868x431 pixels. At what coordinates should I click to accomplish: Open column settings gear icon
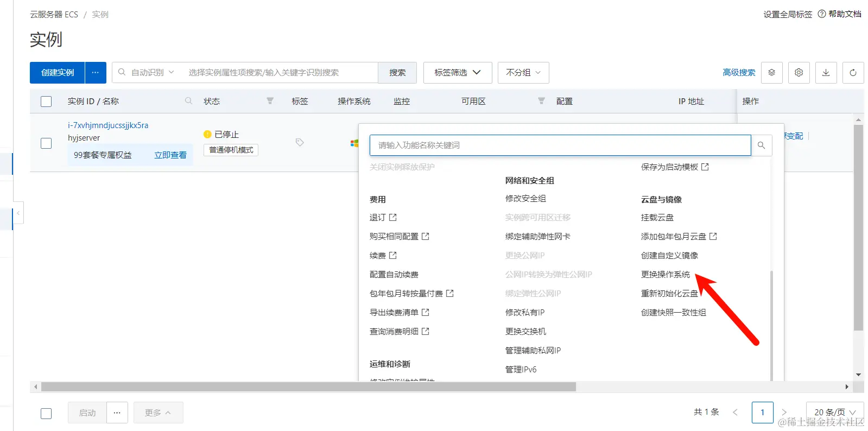[x=799, y=72]
